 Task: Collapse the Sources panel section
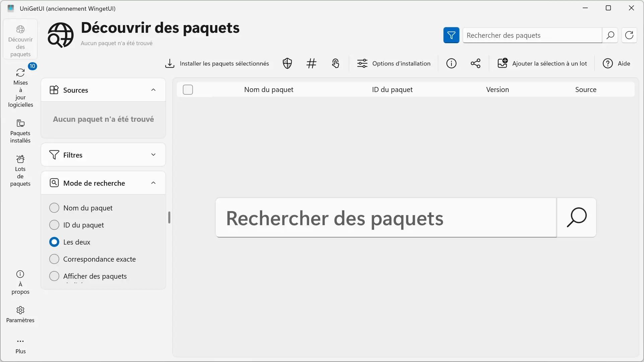(x=153, y=90)
